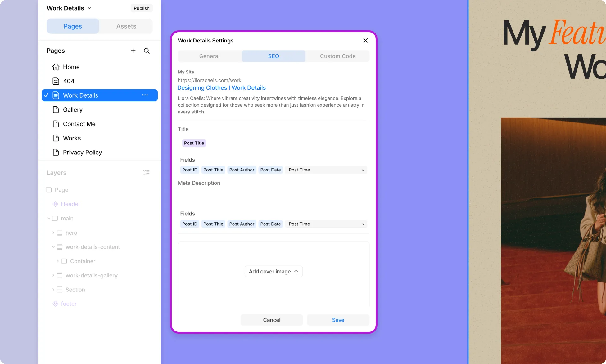606x364 pixels.
Task: Expand the work-details-gallery layer chevron
Action: coord(53,275)
